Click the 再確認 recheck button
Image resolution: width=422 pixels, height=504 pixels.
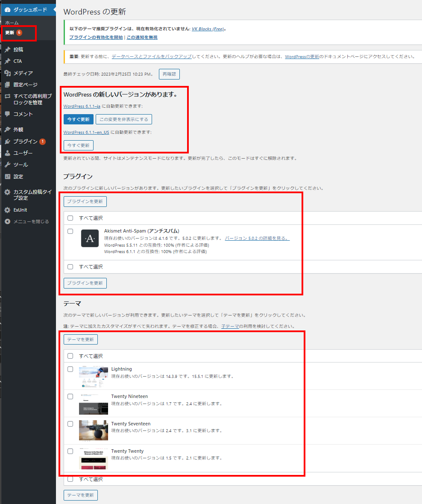(169, 74)
